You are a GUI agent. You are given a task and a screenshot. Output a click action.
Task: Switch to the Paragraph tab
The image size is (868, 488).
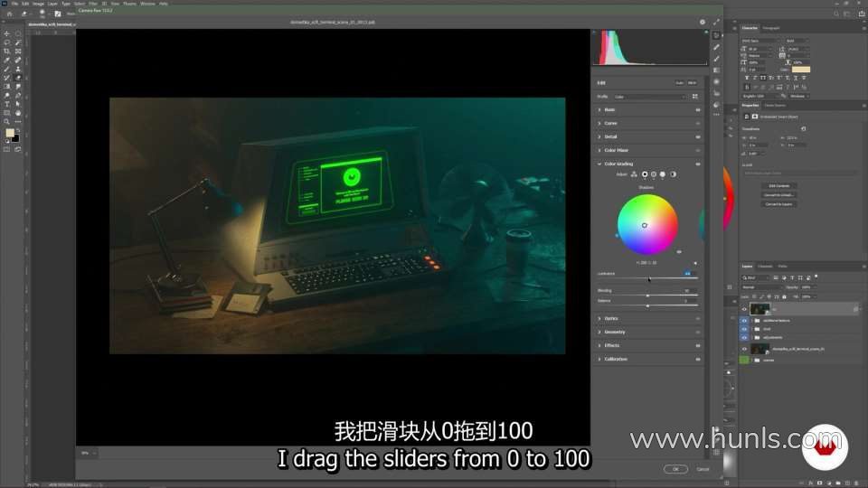pos(771,28)
